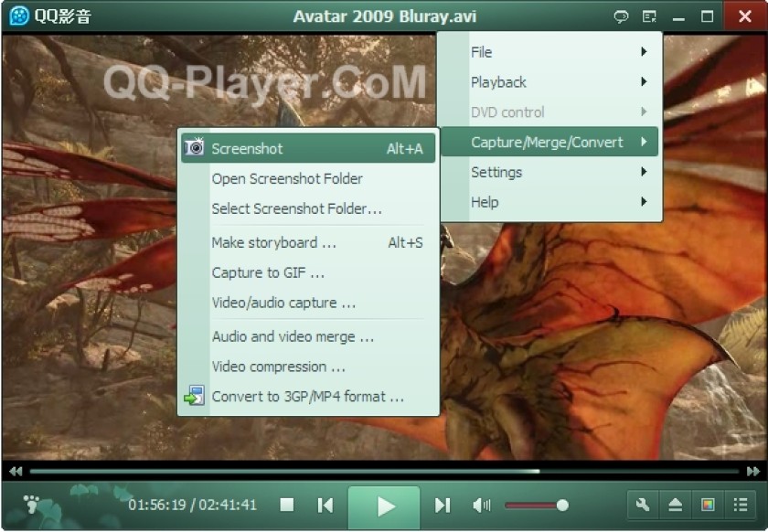Click the Avatar 2009 Bluray.avi title text
Viewport: 768px width, 532px height.
[x=385, y=16]
